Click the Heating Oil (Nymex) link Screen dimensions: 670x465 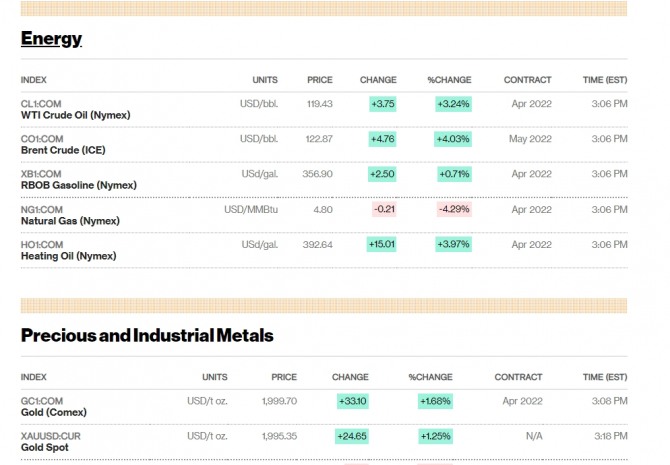(68, 256)
